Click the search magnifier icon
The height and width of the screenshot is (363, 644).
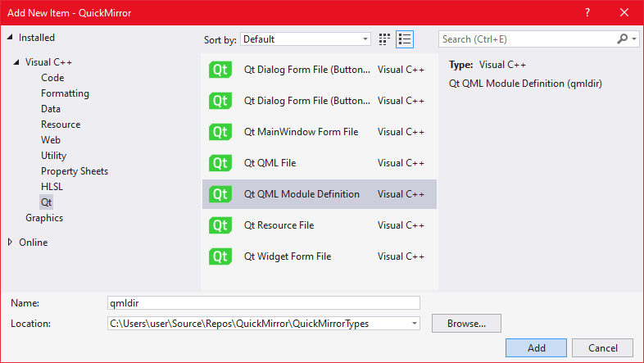click(x=623, y=39)
